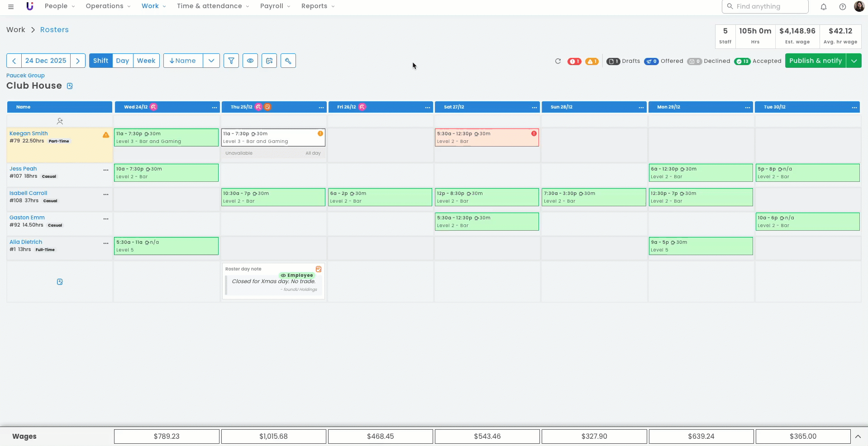
Task: Toggle the eye visibility button
Action: [x=250, y=61]
